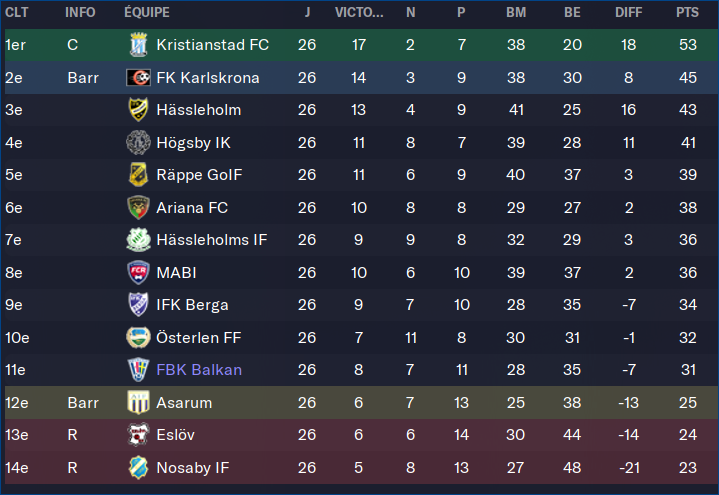Open the IFK Berga team page
This screenshot has width=719, height=495.
(192, 305)
